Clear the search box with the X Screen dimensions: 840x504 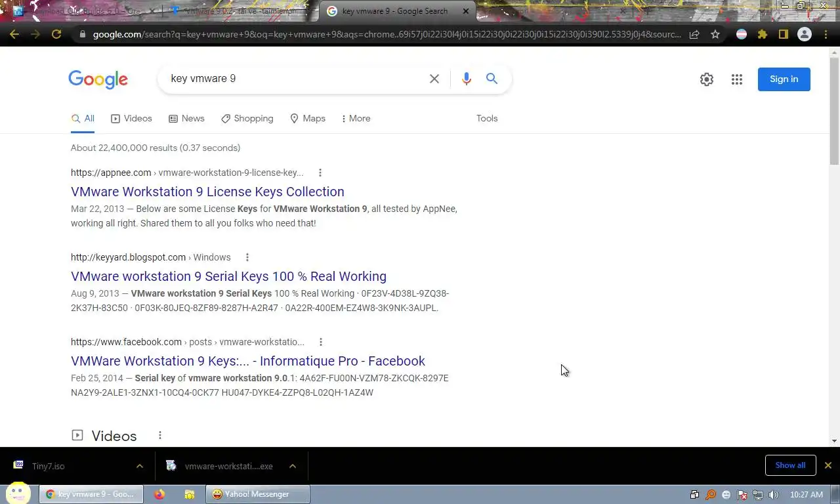434,79
